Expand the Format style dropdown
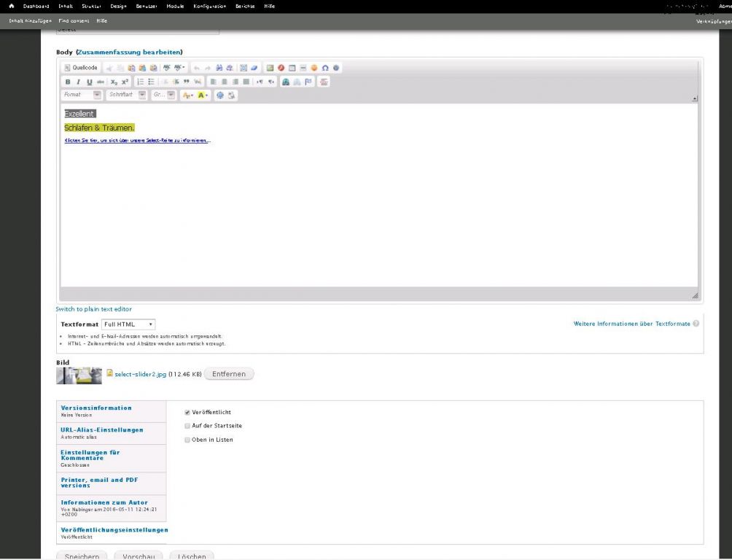 [x=82, y=95]
